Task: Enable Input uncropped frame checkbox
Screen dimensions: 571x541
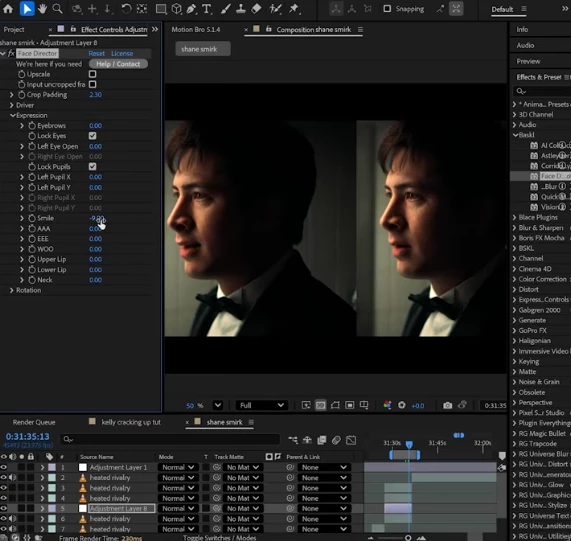Action: point(92,84)
